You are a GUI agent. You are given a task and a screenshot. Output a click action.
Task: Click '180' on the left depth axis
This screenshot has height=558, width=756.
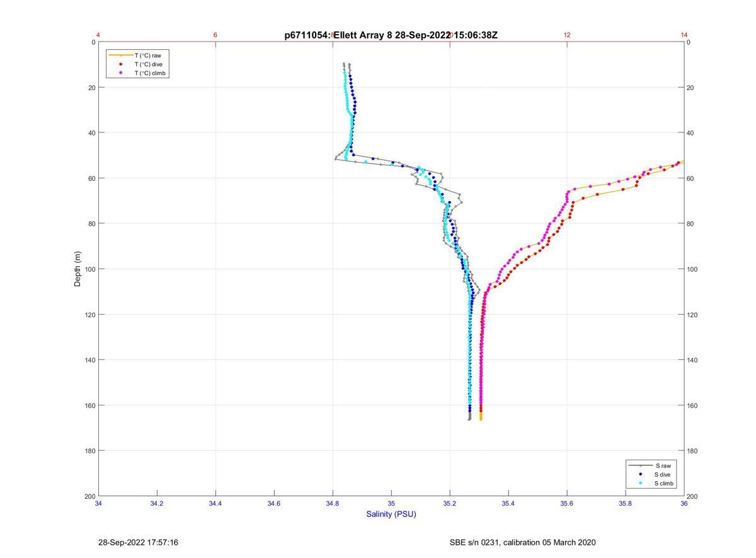pyautogui.click(x=90, y=451)
